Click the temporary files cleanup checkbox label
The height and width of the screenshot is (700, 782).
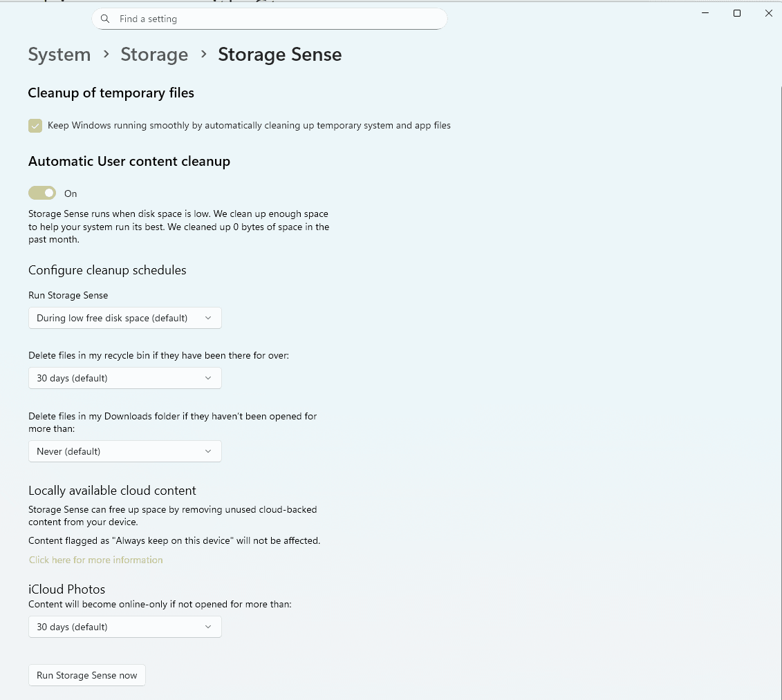(249, 126)
